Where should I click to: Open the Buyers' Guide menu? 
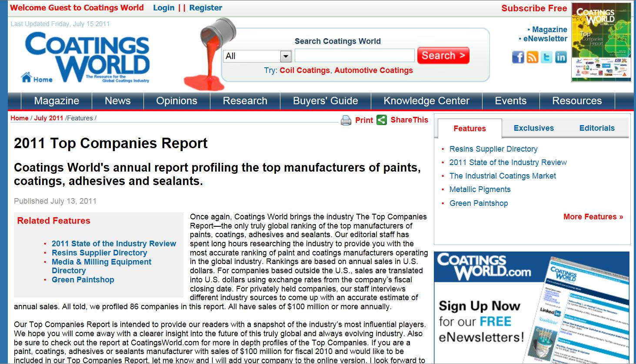click(325, 101)
